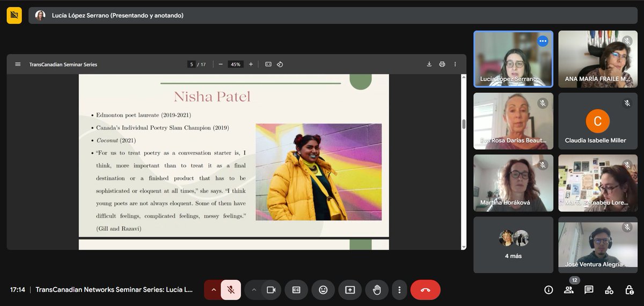
Task: Click the scroll down arrow of PDF
Action: pos(464,247)
